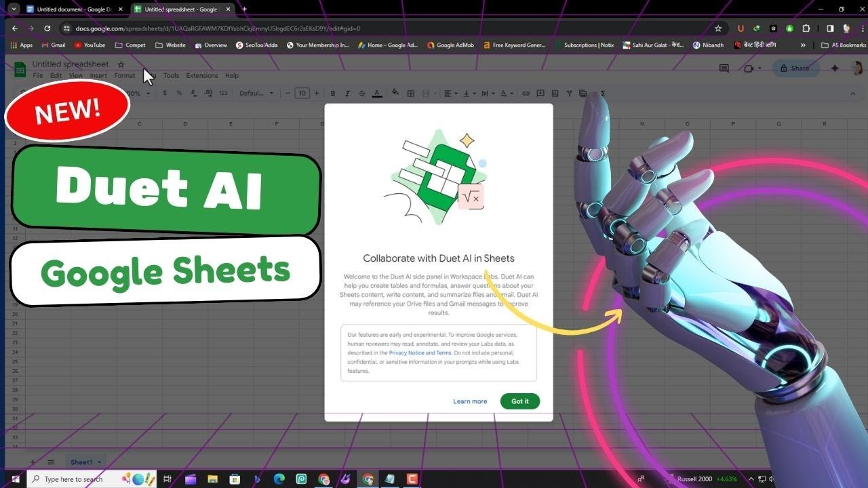
Task: Open browser extensions puzzle icon
Action: (806, 28)
